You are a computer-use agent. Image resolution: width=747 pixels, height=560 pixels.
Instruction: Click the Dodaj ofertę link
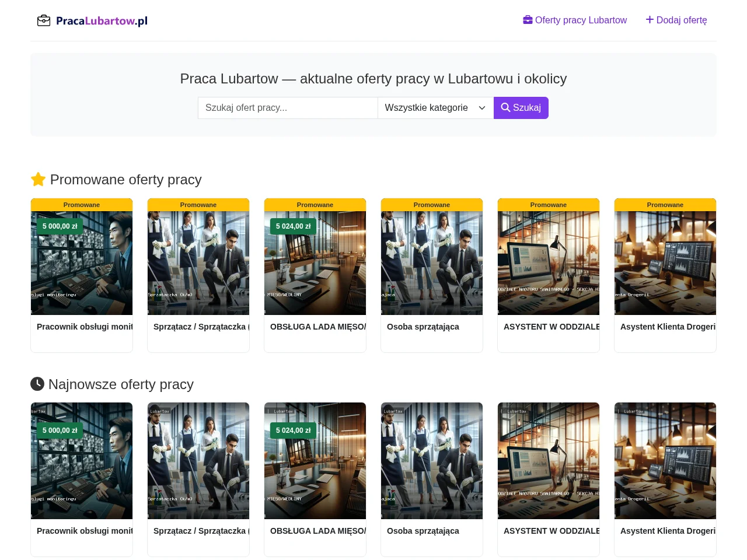point(676,20)
